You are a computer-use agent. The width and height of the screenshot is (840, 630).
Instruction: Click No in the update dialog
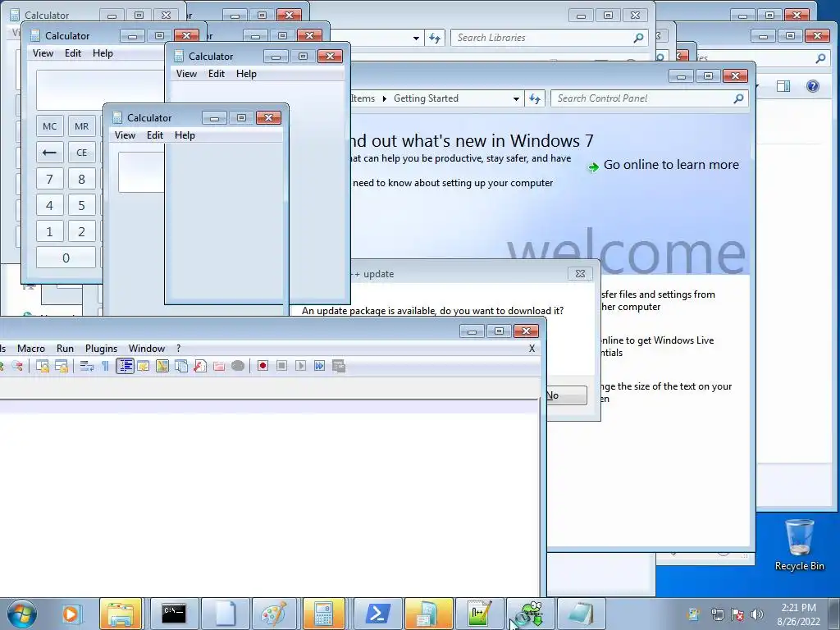coord(566,395)
